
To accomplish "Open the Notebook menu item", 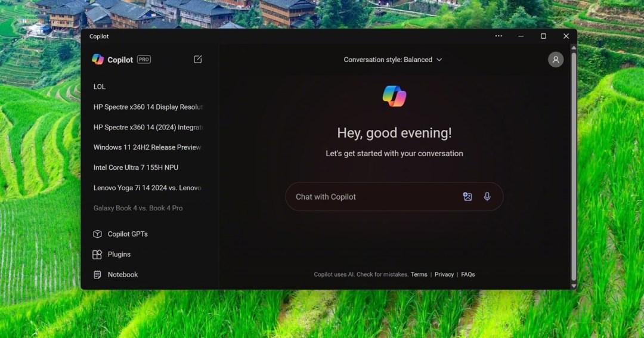I will click(116, 275).
